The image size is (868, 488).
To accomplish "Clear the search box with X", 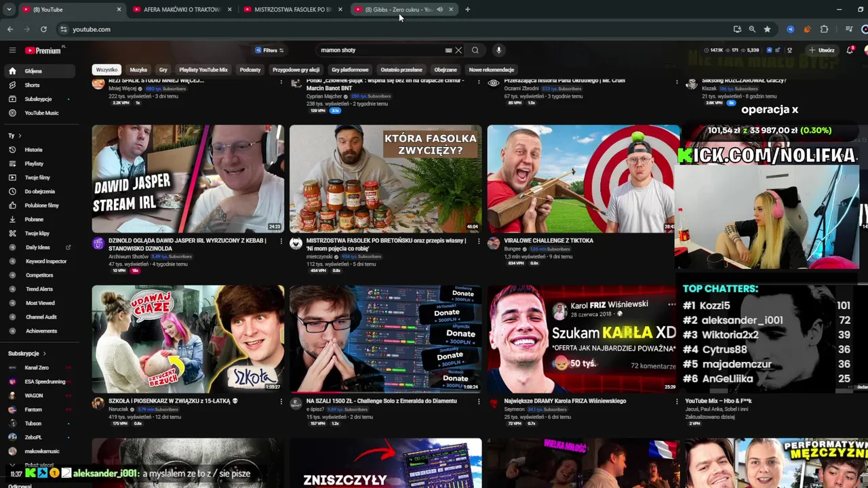I will (458, 50).
